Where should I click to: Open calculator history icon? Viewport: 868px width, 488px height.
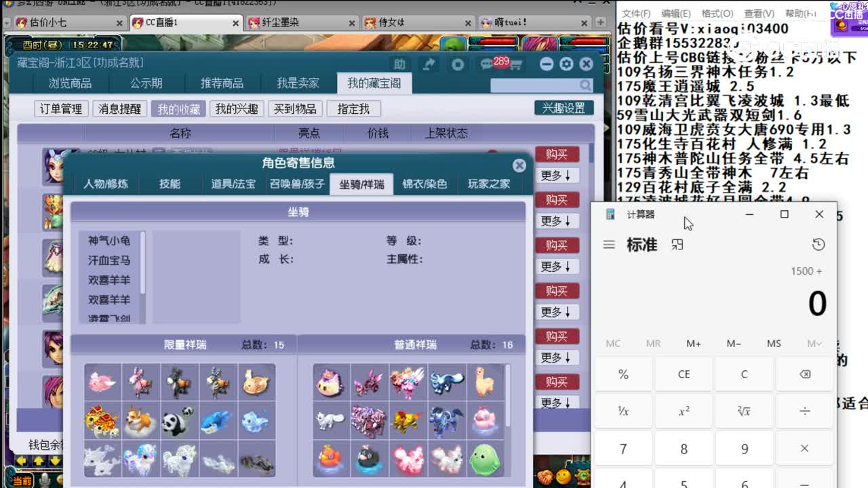click(x=818, y=245)
